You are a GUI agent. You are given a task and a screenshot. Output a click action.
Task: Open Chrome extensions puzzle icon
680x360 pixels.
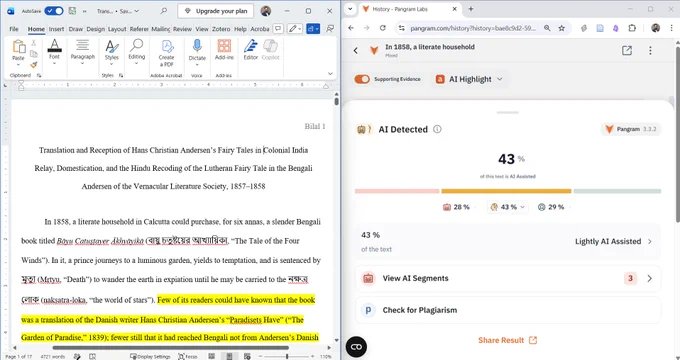(632, 28)
